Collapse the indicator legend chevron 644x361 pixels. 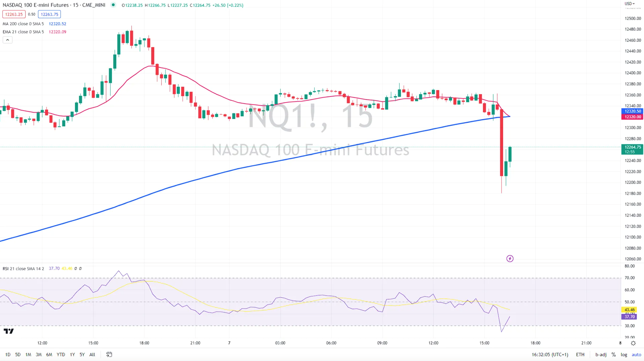(x=8, y=40)
